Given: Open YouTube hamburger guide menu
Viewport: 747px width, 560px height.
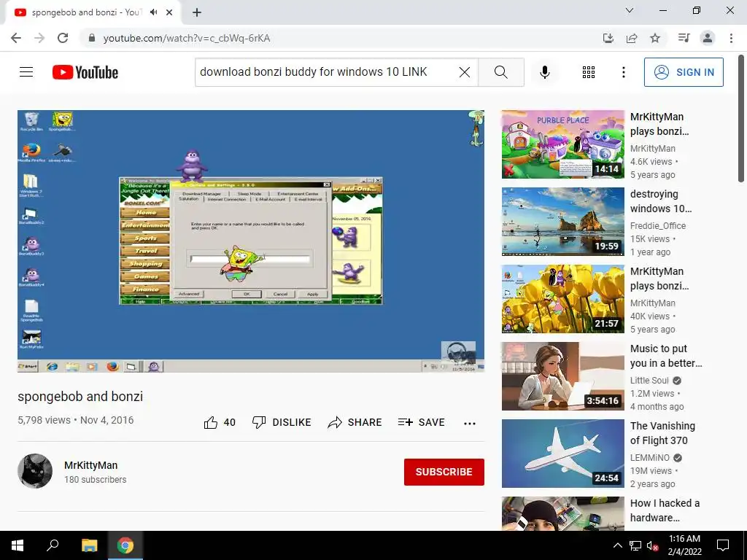Looking at the screenshot, I should click(x=26, y=72).
